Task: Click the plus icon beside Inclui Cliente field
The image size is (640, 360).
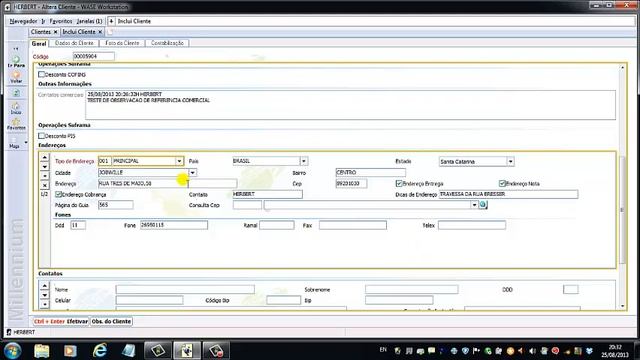Action: (x=111, y=21)
